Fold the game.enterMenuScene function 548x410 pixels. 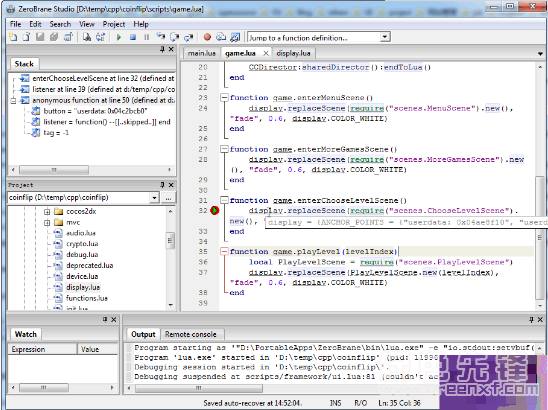[224, 98]
